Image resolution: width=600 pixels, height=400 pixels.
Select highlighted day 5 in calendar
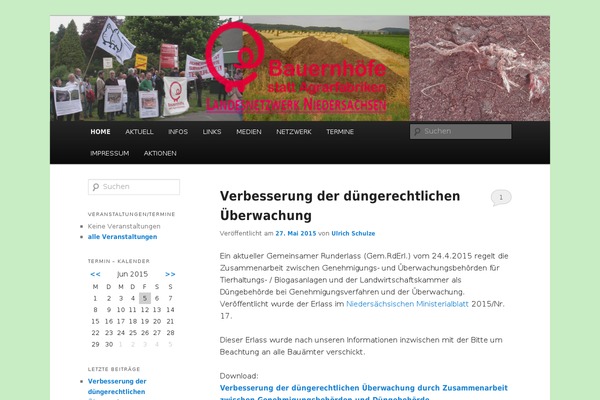(145, 298)
